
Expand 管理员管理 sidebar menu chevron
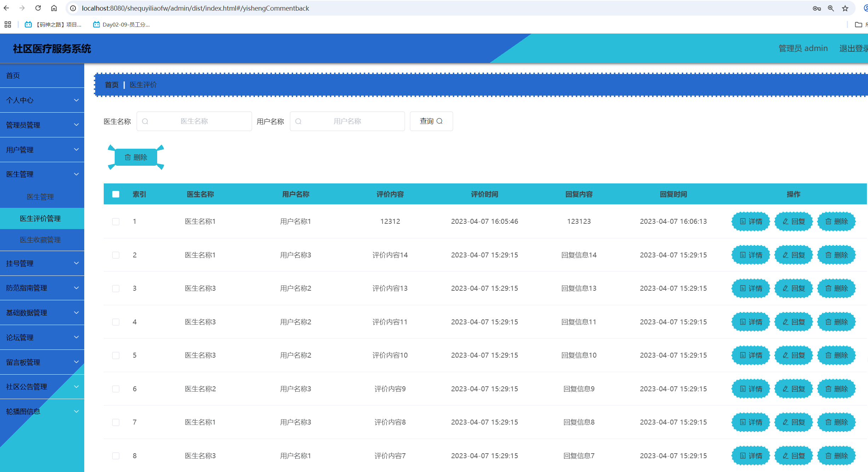(x=76, y=125)
